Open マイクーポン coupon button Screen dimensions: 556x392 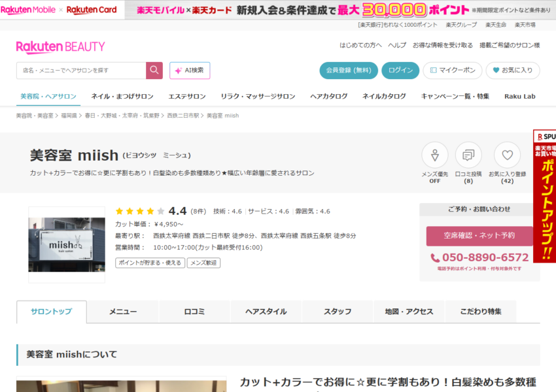pos(453,71)
